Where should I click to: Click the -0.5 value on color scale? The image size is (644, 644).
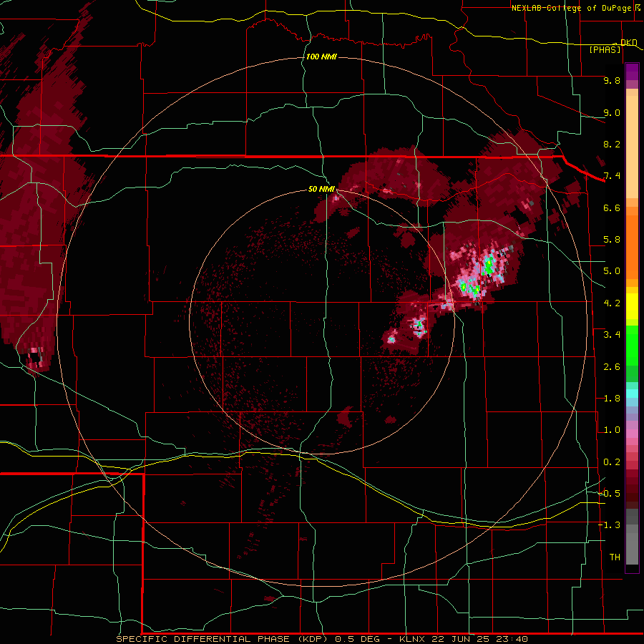[x=610, y=494]
